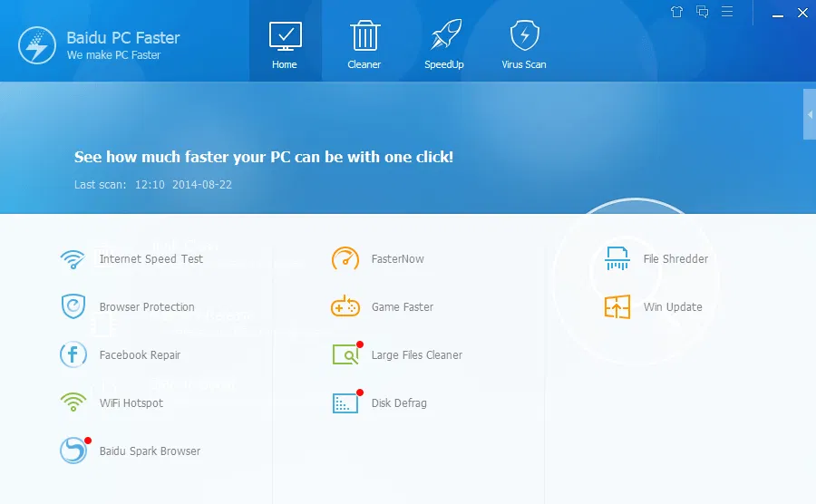
Task: Click the Baidu PC Faster title text
Action: [x=123, y=37]
